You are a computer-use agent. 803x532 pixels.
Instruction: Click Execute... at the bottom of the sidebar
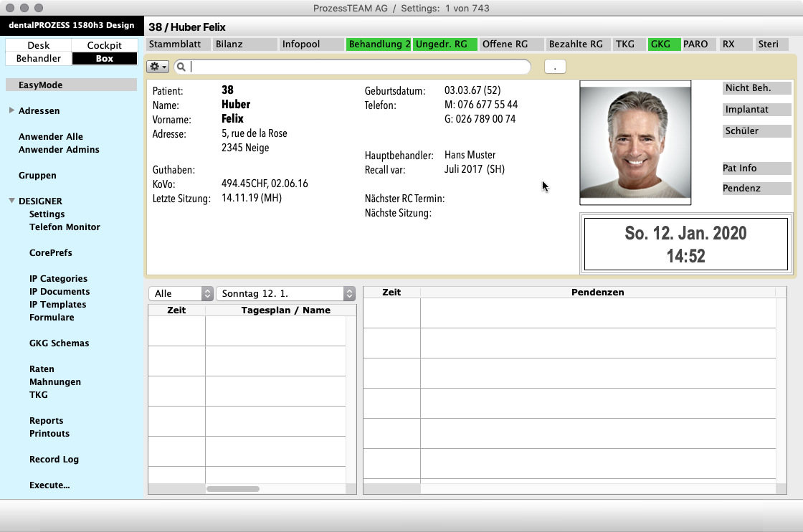[49, 485]
